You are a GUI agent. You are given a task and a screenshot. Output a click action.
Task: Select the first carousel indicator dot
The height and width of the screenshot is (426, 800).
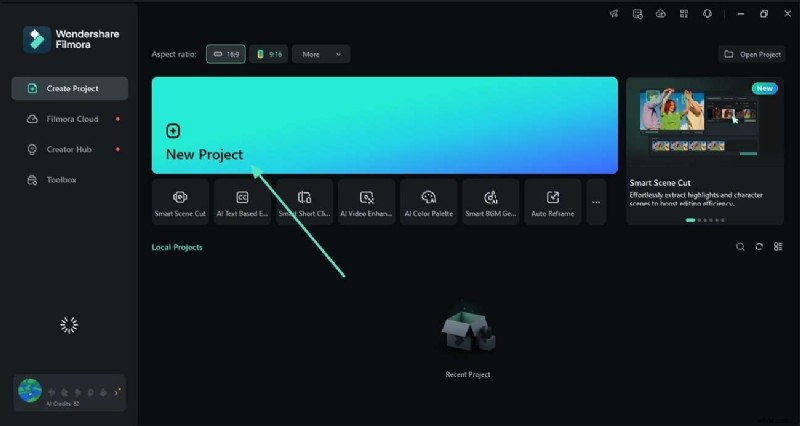coord(690,220)
